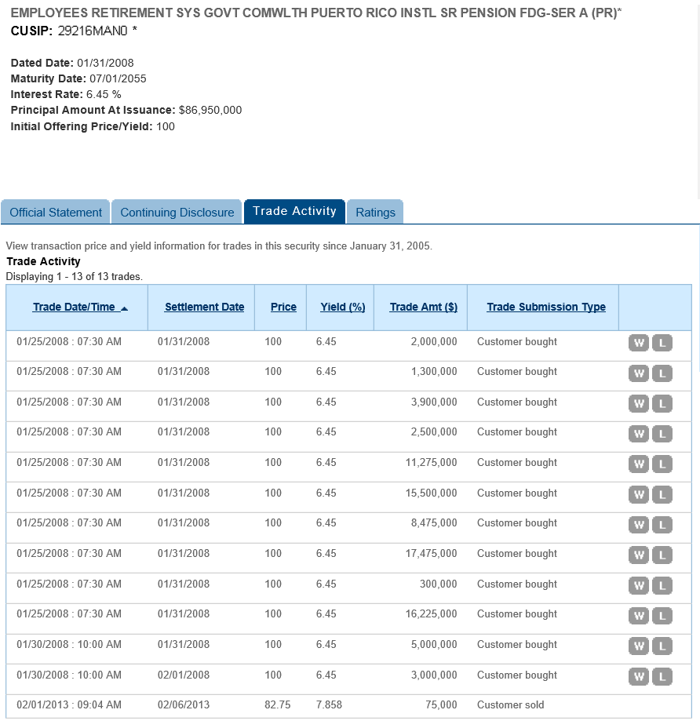The width and height of the screenshot is (700, 728).
Task: Open the Official Statement tab
Action: (55, 212)
